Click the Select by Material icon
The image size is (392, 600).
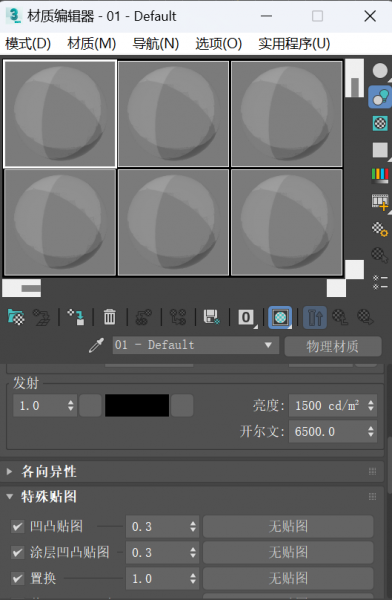pos(380,255)
